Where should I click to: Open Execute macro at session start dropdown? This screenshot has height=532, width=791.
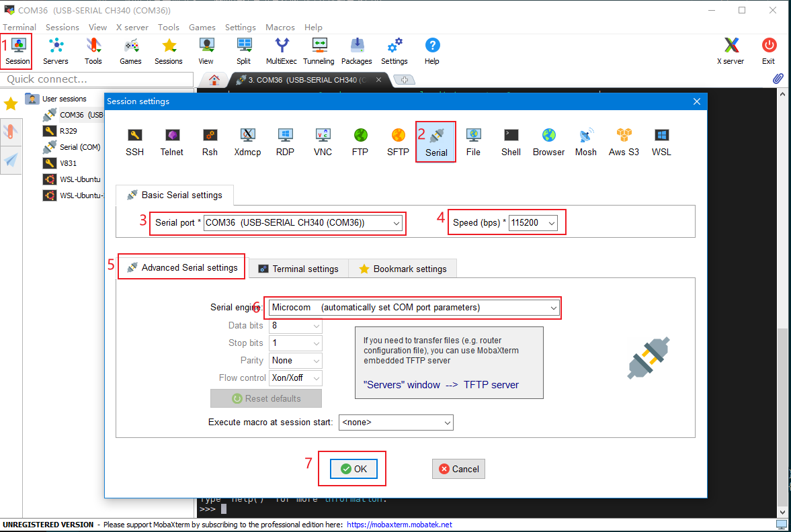point(447,423)
